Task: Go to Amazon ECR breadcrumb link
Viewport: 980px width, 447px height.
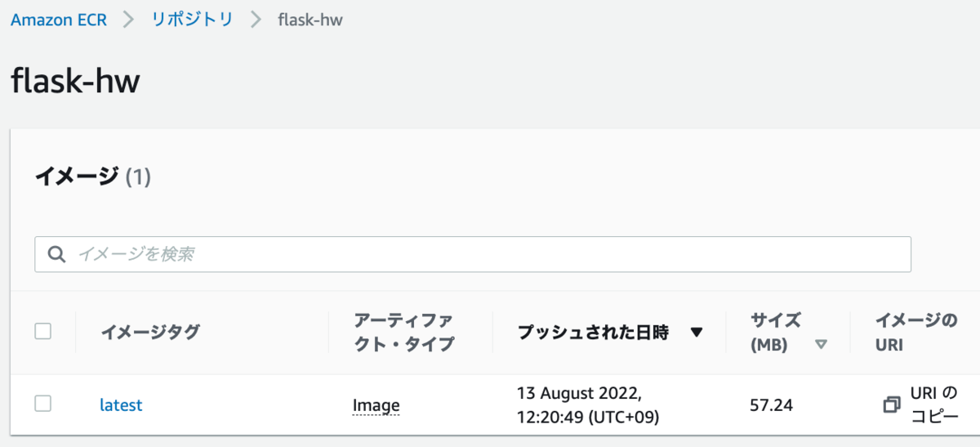Action: pyautogui.click(x=59, y=20)
